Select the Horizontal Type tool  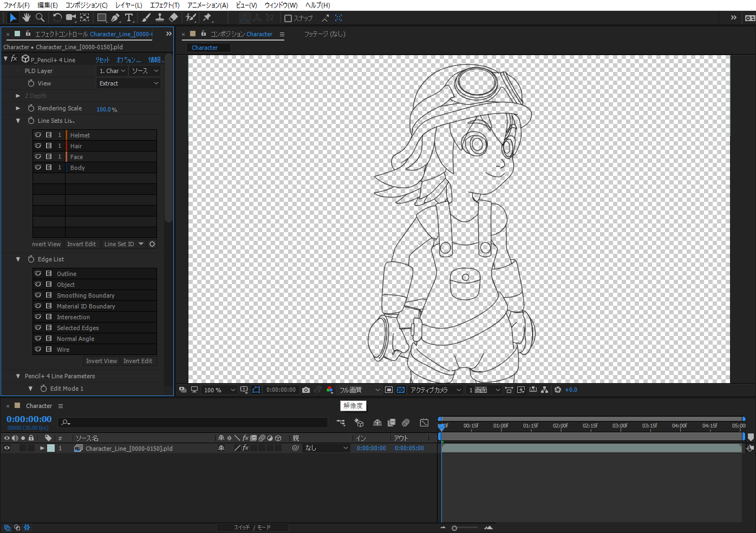(x=129, y=18)
